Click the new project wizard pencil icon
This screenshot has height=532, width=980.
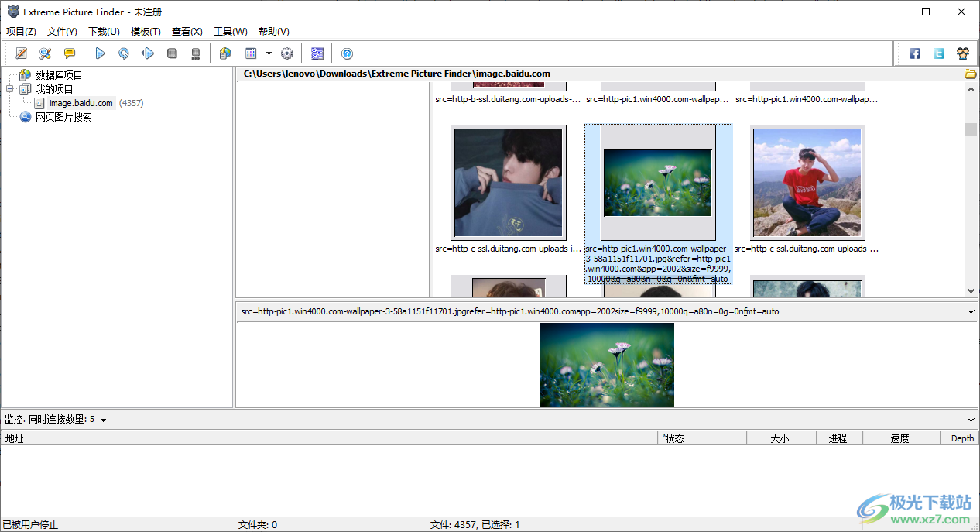[x=22, y=53]
